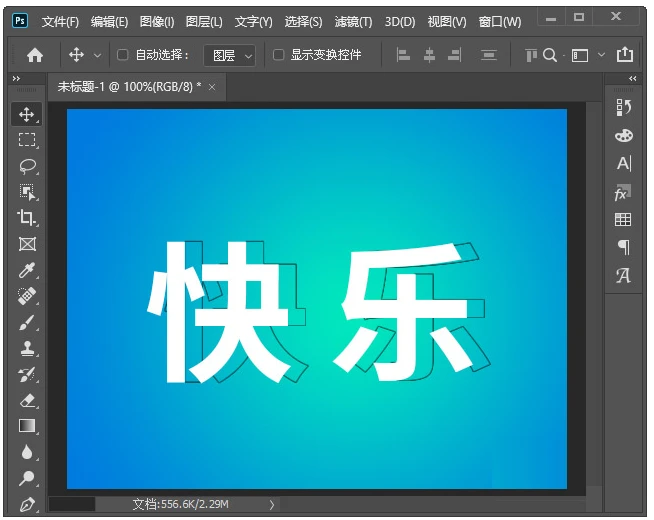The height and width of the screenshot is (520, 654).
Task: Open the 选择(S) menu
Action: (303, 22)
